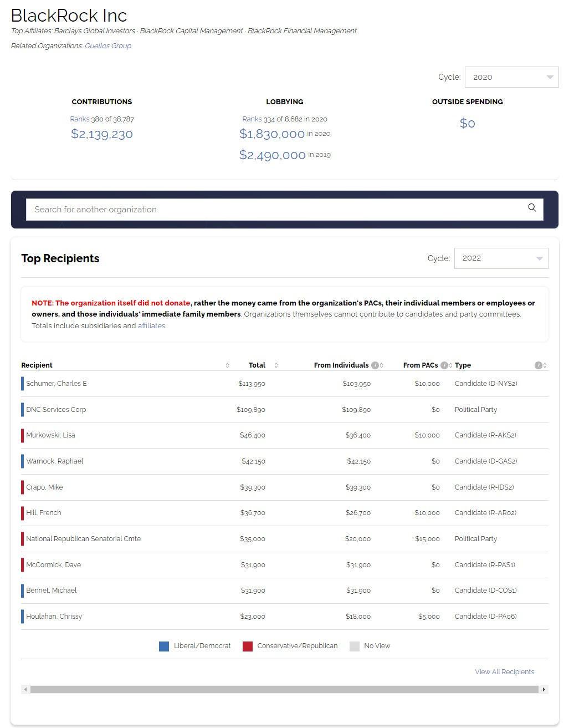
Task: Sort by From PACs sort arrows
Action: 451,365
